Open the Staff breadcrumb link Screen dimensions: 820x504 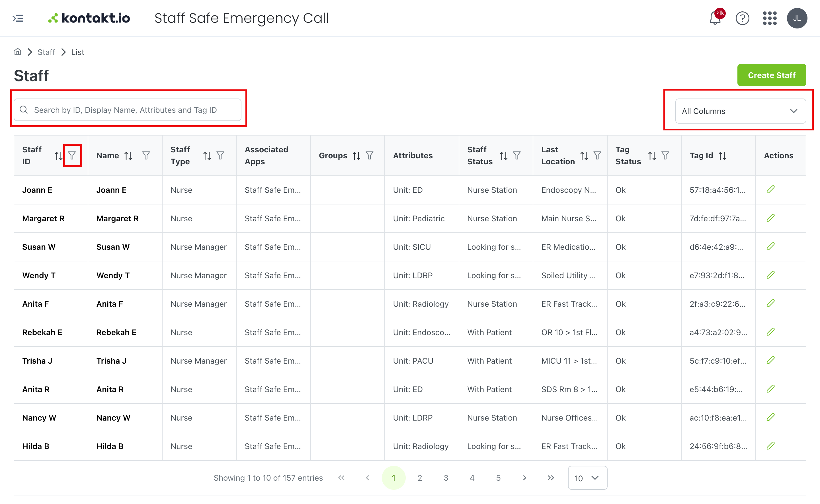[x=46, y=52]
